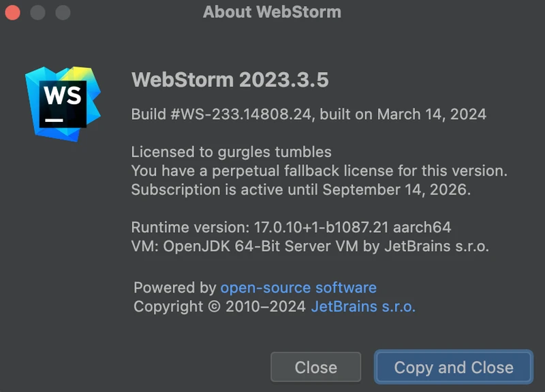
Task: Click the Licensed to gurgles tumbles line
Action: coord(231,152)
